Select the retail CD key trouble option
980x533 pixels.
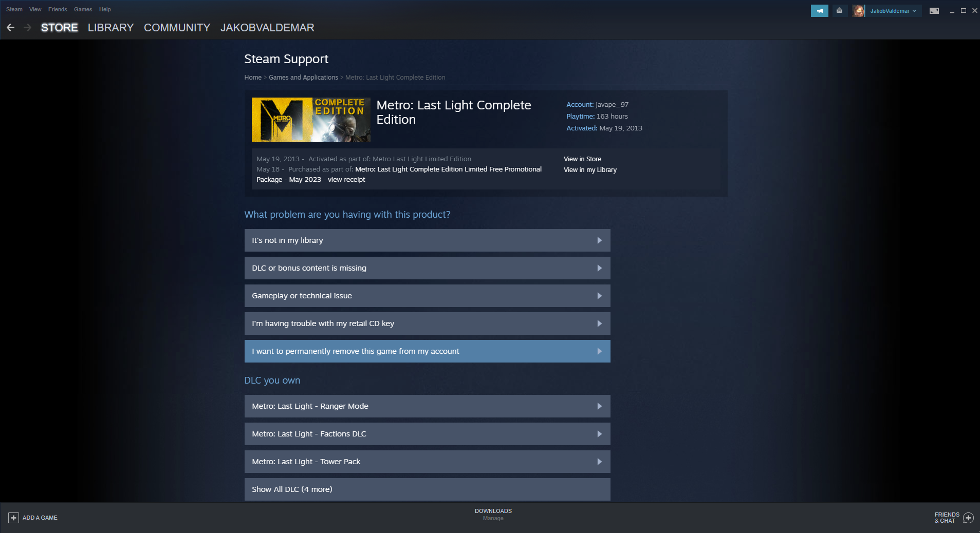point(428,323)
